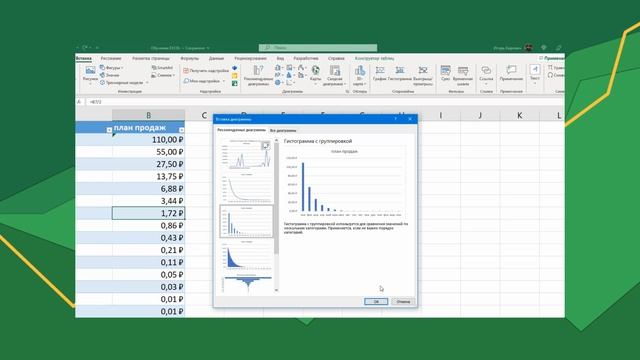Screen dimensions: 640x360
Task: Select second smooth curve chart thumbnail
Action: (246, 188)
